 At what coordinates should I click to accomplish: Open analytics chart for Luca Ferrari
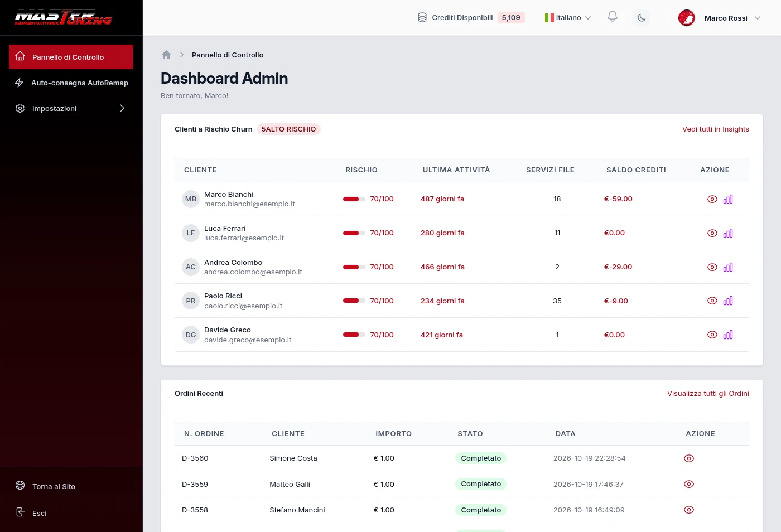click(x=728, y=233)
